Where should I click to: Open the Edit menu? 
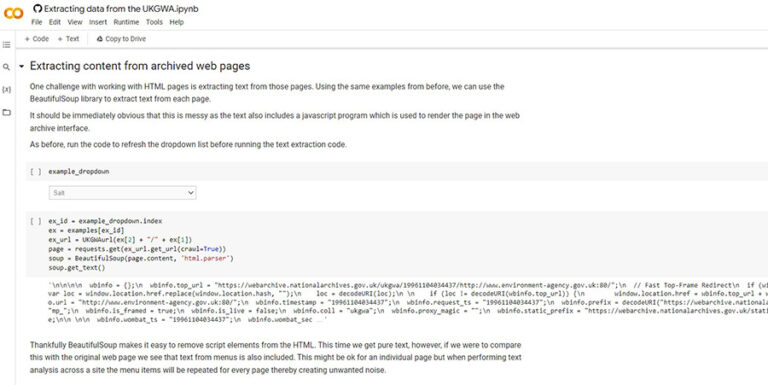55,22
